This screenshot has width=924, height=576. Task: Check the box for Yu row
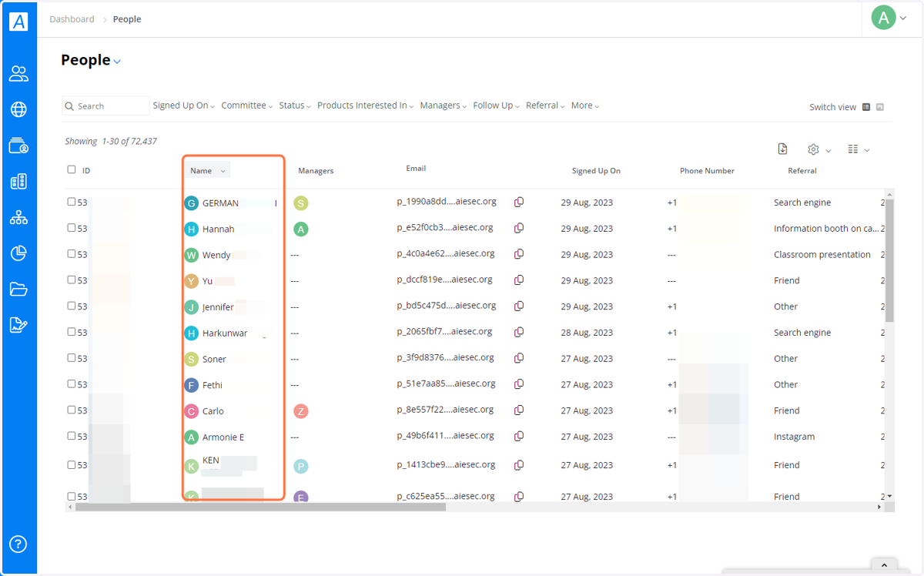click(x=72, y=280)
